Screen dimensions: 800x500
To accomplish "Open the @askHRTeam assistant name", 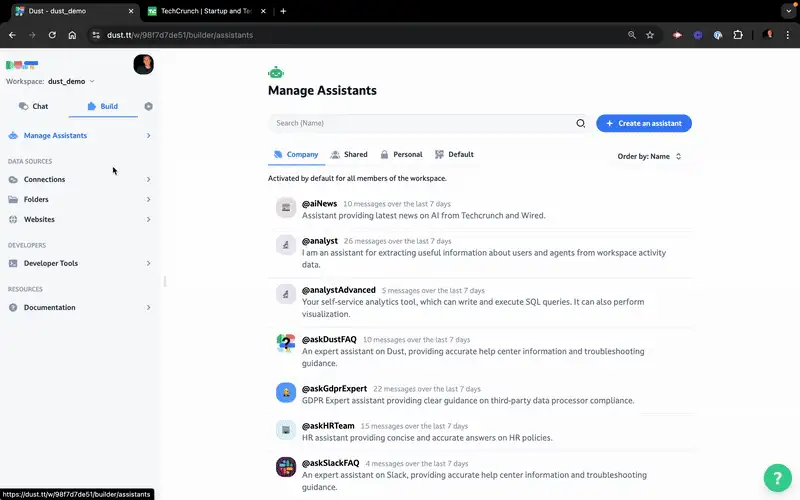I will (328, 426).
